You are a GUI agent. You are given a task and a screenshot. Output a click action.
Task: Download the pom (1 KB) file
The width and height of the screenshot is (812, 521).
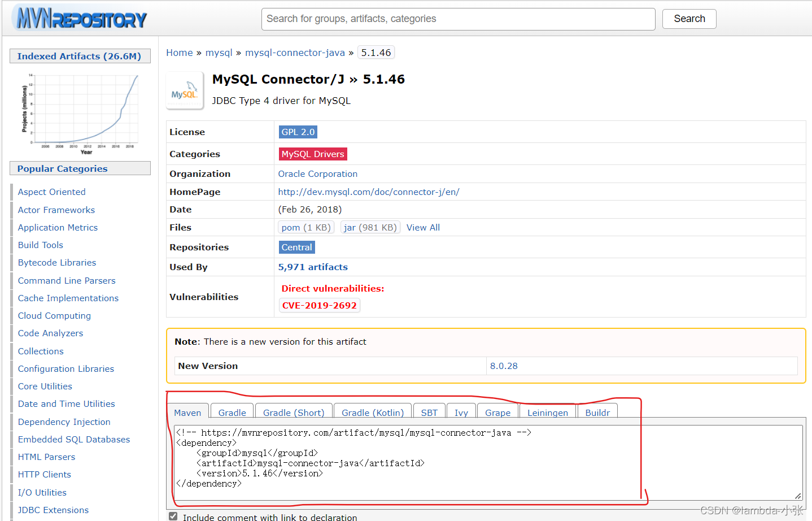[305, 227]
